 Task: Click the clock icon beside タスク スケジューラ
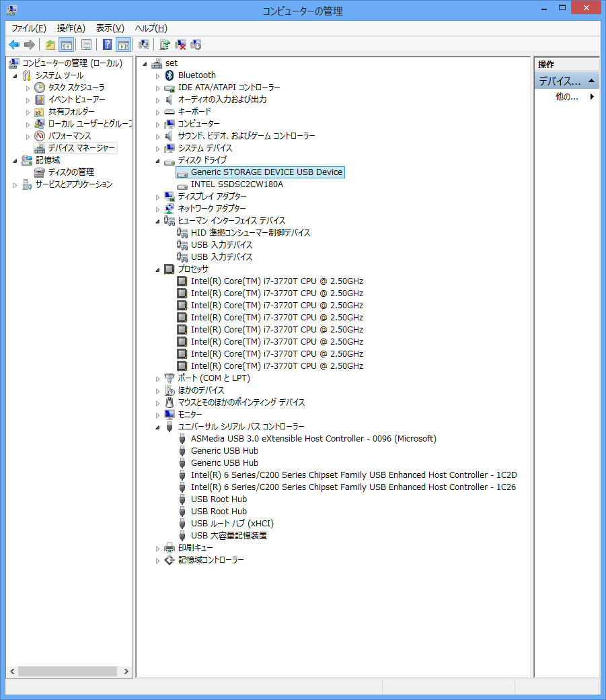[x=40, y=87]
